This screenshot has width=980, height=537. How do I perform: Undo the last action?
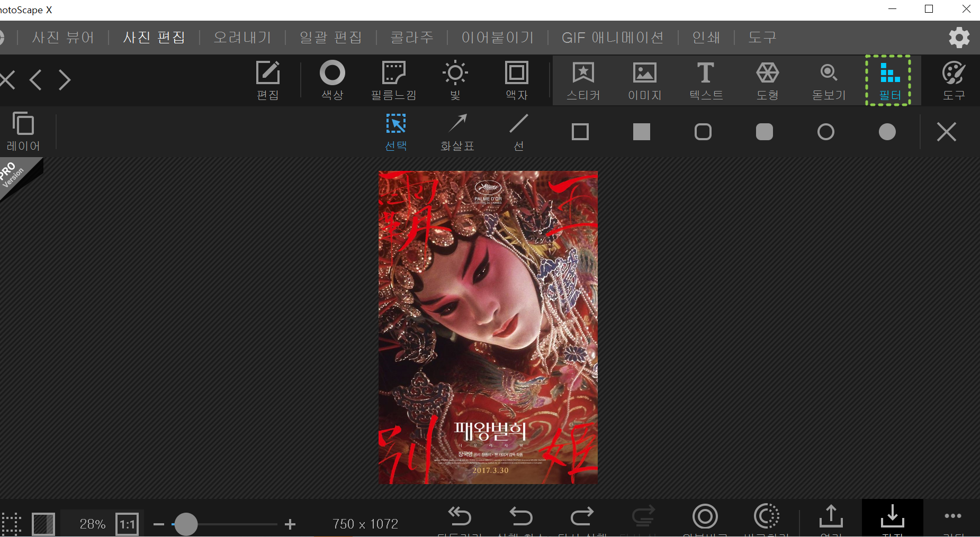point(521,516)
